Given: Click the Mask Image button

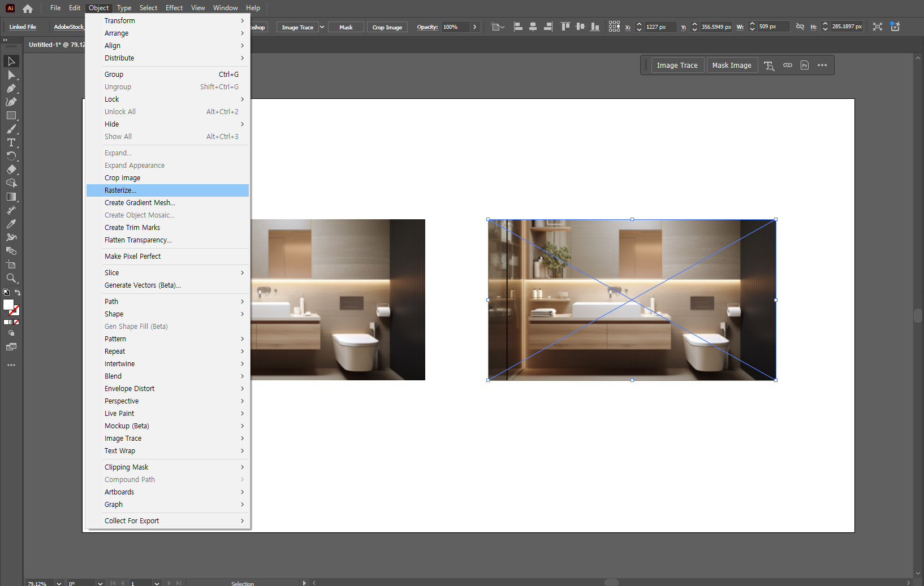Looking at the screenshot, I should (x=732, y=66).
